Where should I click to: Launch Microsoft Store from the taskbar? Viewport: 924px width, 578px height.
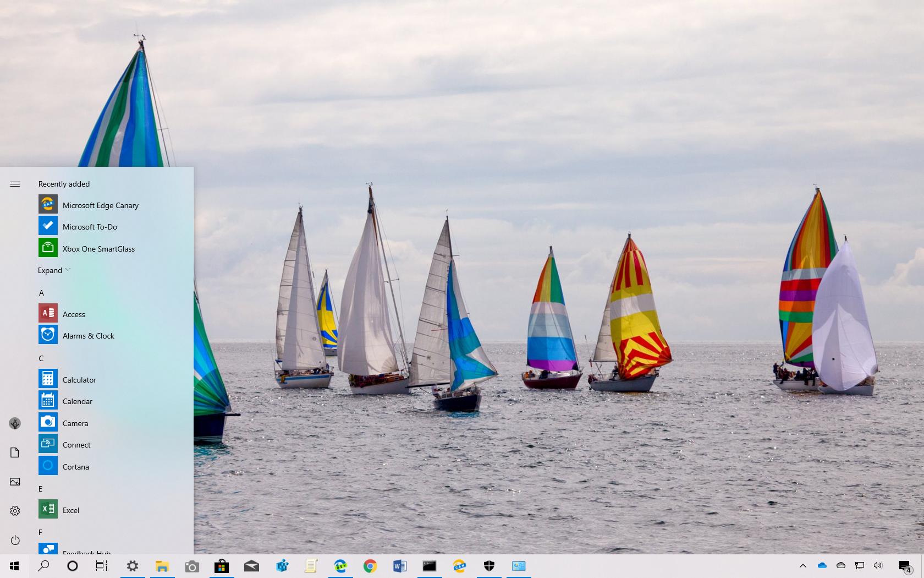222,566
